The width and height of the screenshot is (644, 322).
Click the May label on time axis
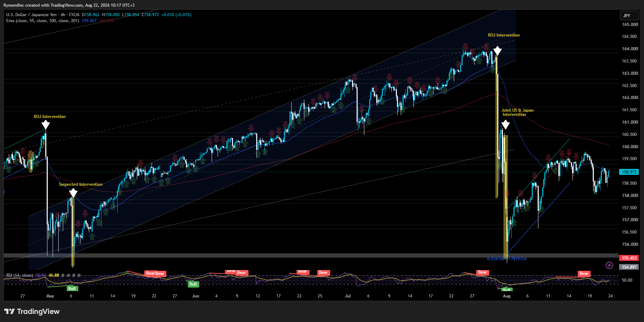pyautogui.click(x=50, y=296)
